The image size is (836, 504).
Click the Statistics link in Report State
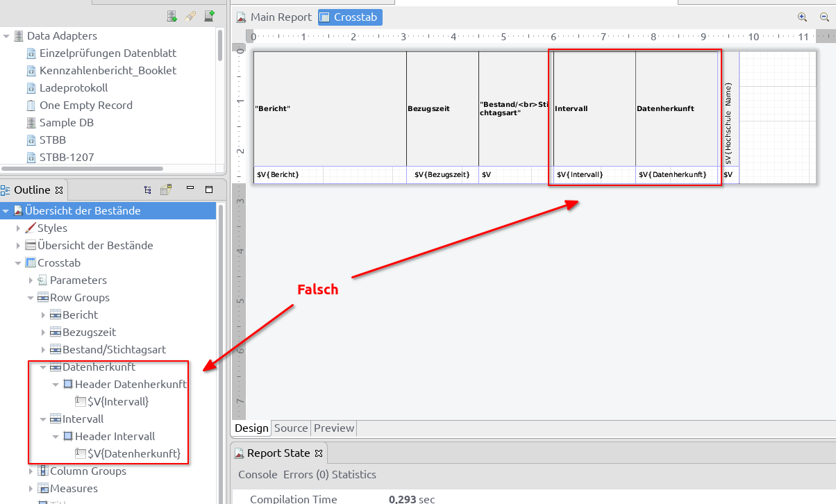[x=354, y=475]
